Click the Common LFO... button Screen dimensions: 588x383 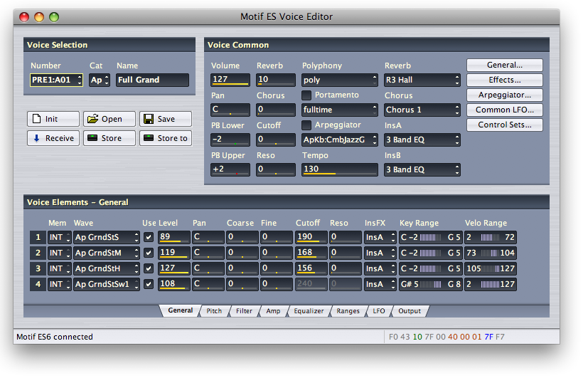(x=504, y=110)
